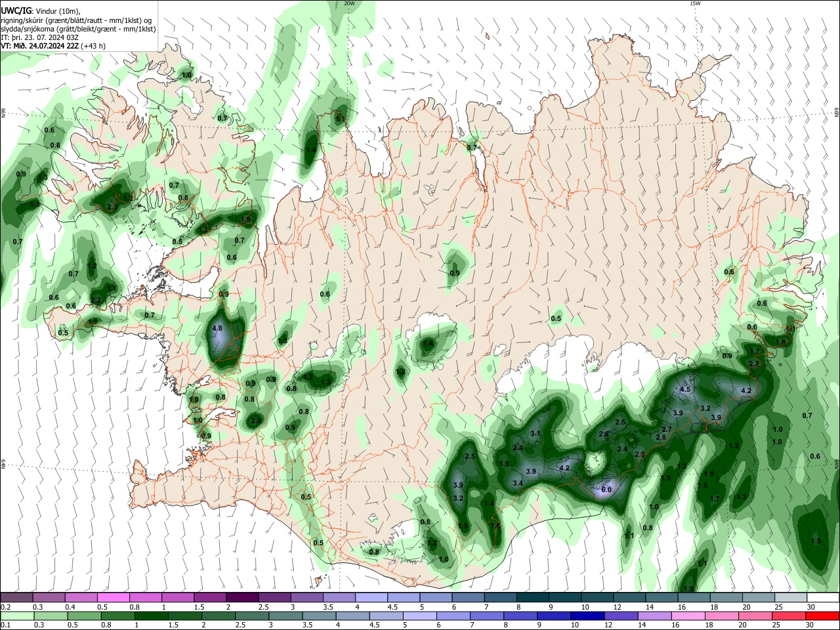This screenshot has width=840, height=630.
Task: Click the valid time line 'VT: Mið. 24.07.2024 22Z'
Action: (39, 46)
